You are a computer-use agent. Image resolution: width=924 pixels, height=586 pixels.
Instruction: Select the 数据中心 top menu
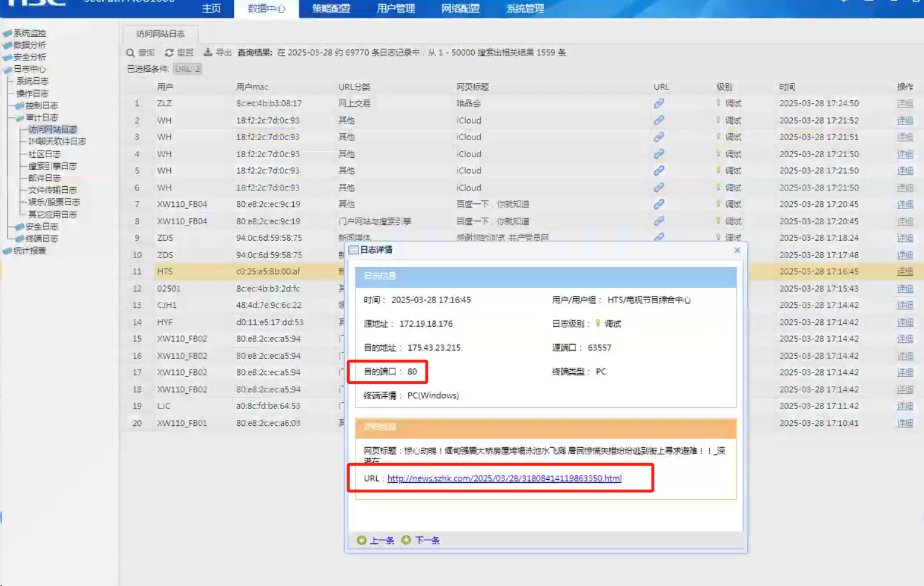[x=266, y=8]
